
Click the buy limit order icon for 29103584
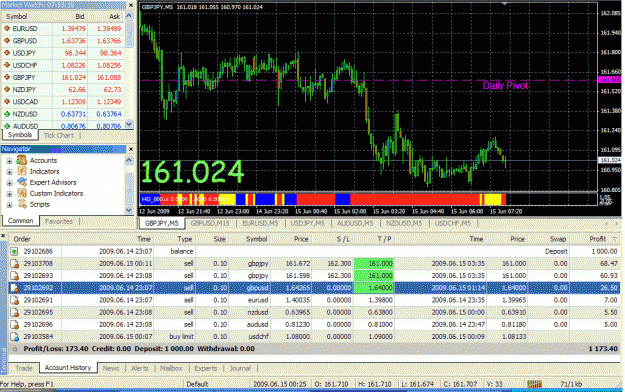(x=14, y=337)
